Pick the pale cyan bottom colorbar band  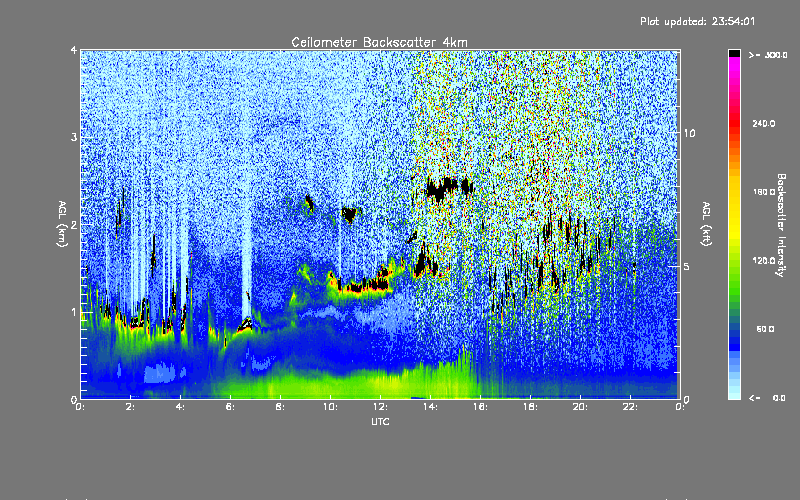pos(734,394)
